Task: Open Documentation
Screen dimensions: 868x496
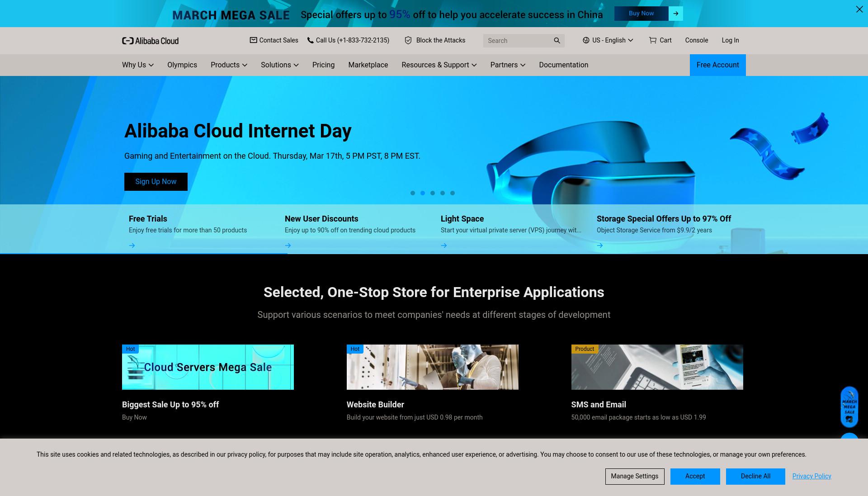Action: coord(563,65)
